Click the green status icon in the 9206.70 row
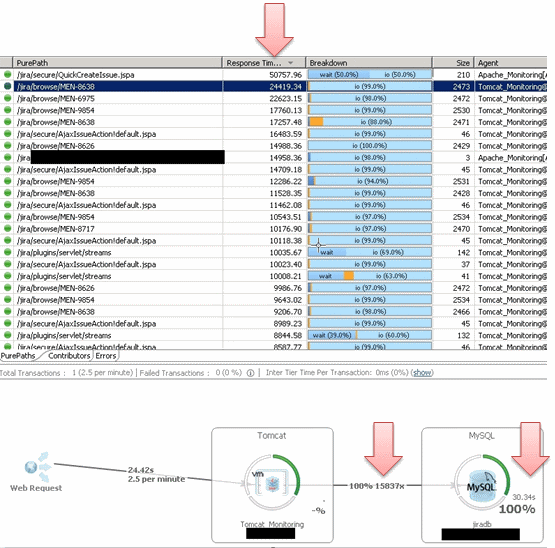 coord(7,311)
